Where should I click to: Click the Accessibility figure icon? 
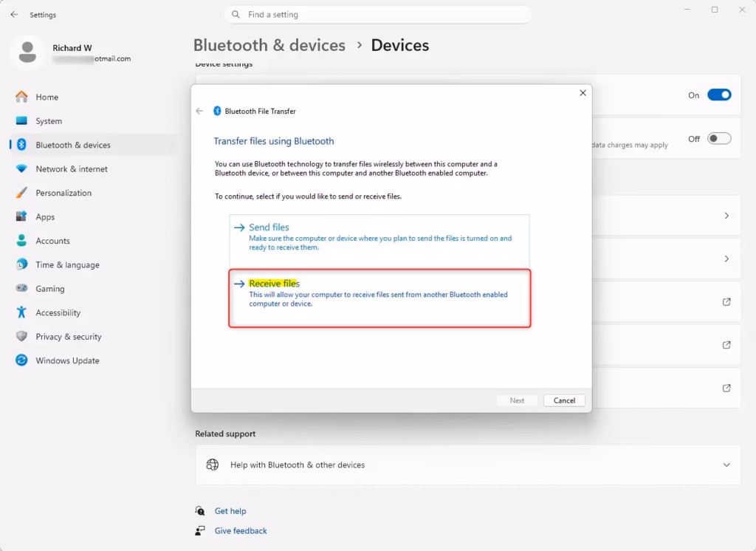point(21,312)
